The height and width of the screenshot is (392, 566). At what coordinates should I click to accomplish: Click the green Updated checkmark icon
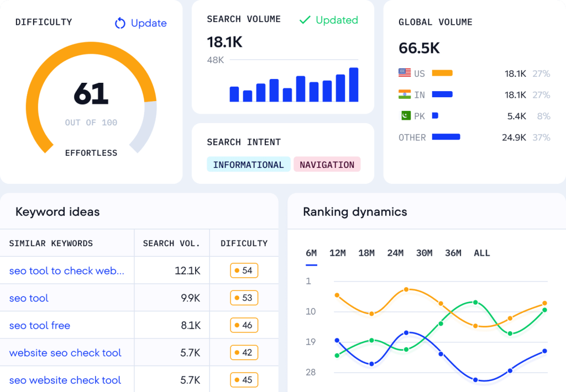click(x=305, y=20)
